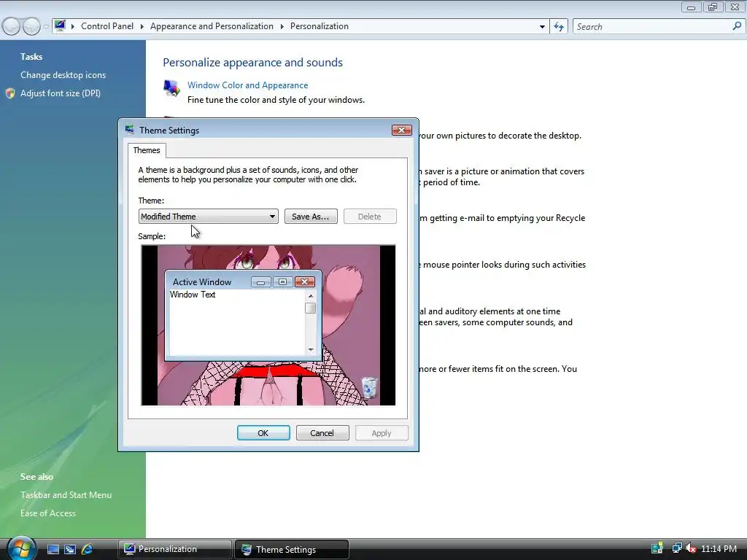Click the Personalization breadcrumb segment
The height and width of the screenshot is (560, 747).
320,26
